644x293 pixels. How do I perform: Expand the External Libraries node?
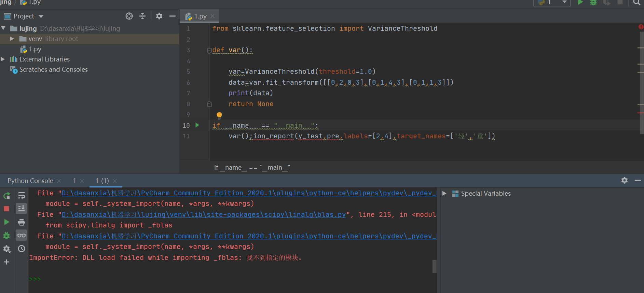(x=3, y=59)
